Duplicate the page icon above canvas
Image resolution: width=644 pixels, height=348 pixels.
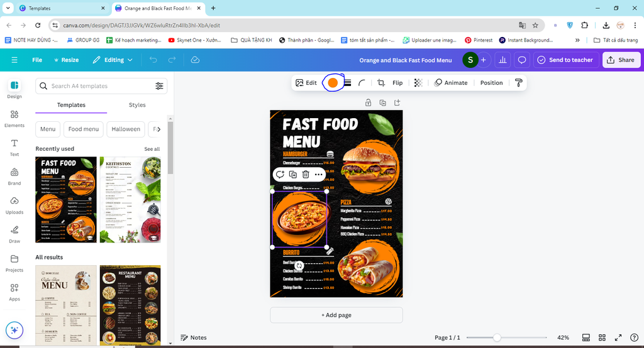pyautogui.click(x=382, y=102)
